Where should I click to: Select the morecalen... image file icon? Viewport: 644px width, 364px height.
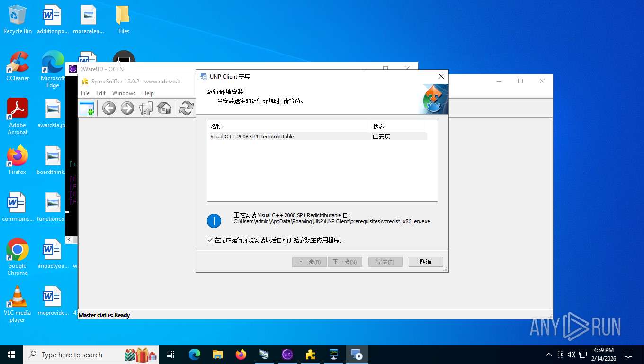point(88,20)
